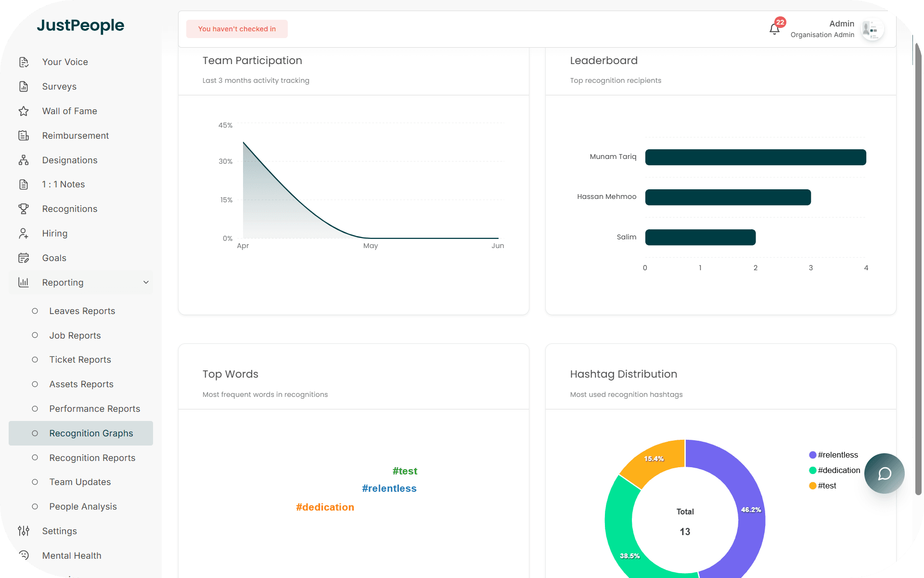
Task: Toggle #relentless legend entry
Action: pyautogui.click(x=834, y=455)
